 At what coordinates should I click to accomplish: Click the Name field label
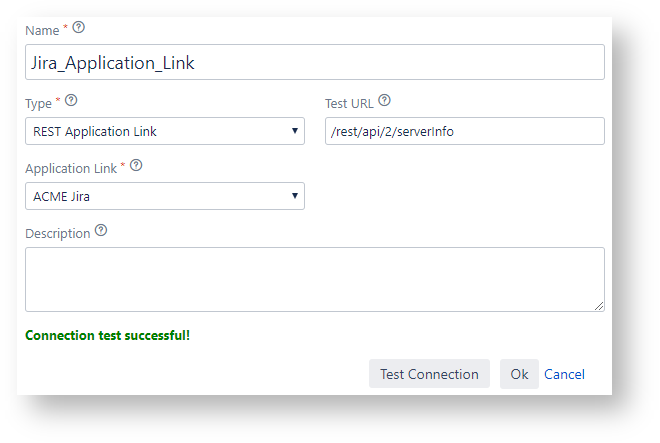tap(42, 29)
